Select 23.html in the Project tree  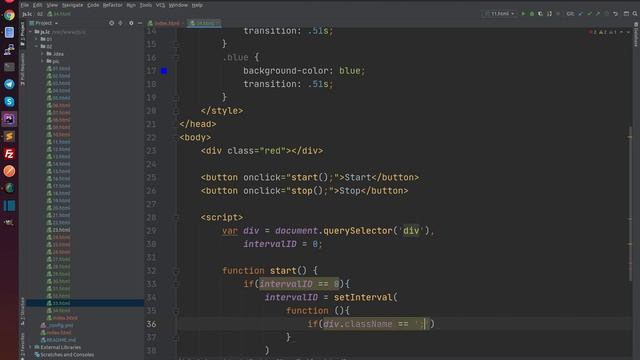(58, 230)
